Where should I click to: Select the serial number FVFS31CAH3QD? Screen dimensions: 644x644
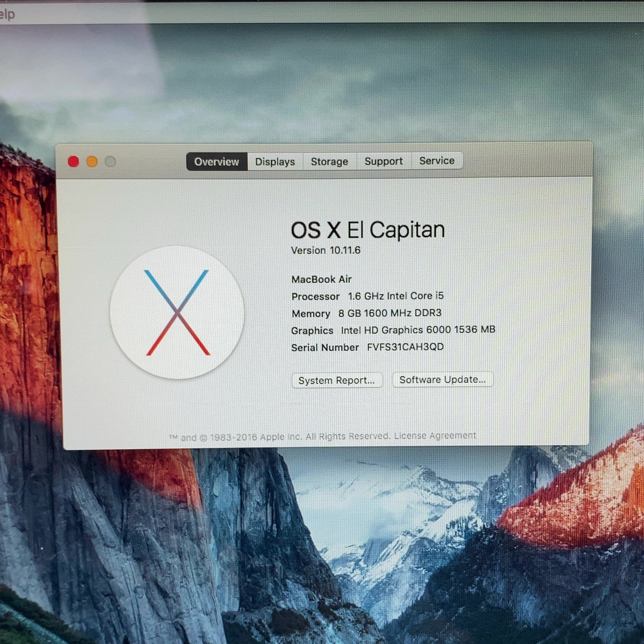coord(405,347)
